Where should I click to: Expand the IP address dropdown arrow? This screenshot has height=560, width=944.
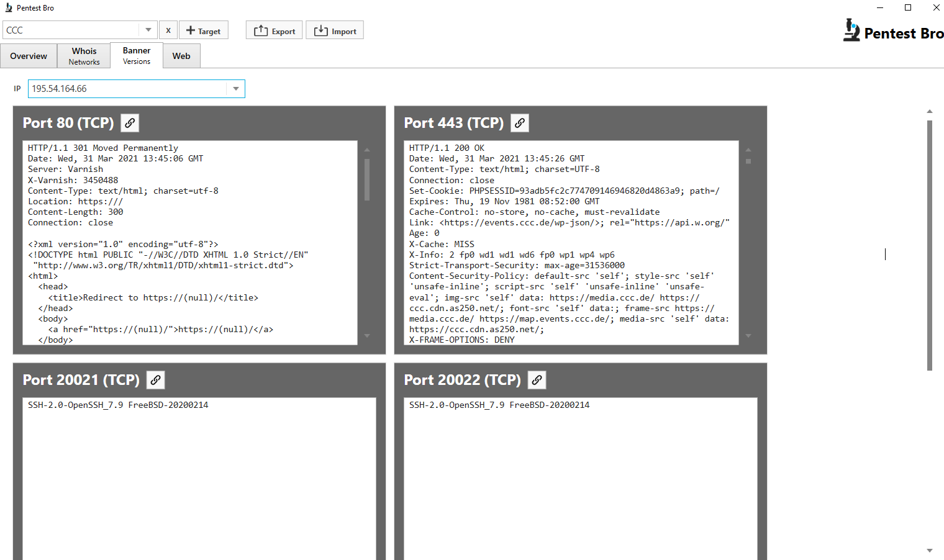click(236, 89)
